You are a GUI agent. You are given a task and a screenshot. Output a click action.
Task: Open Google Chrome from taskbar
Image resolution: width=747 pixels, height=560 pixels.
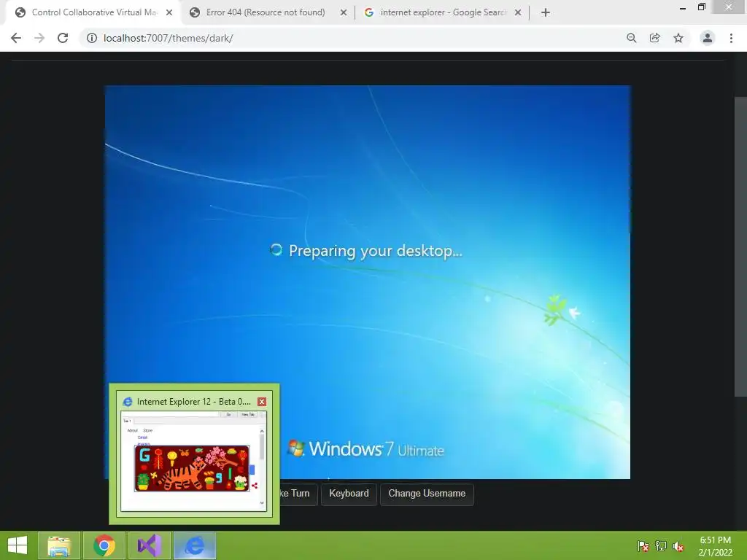(x=104, y=545)
